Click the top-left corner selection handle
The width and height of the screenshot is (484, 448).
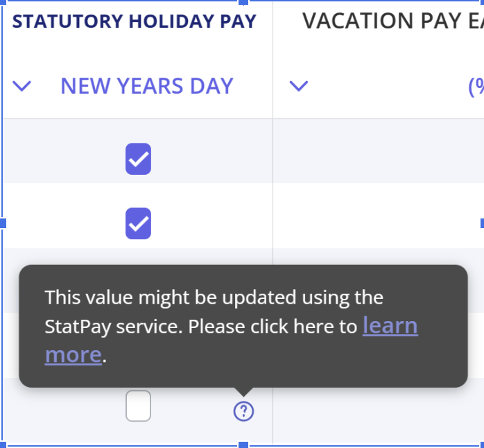[x=3, y=2]
